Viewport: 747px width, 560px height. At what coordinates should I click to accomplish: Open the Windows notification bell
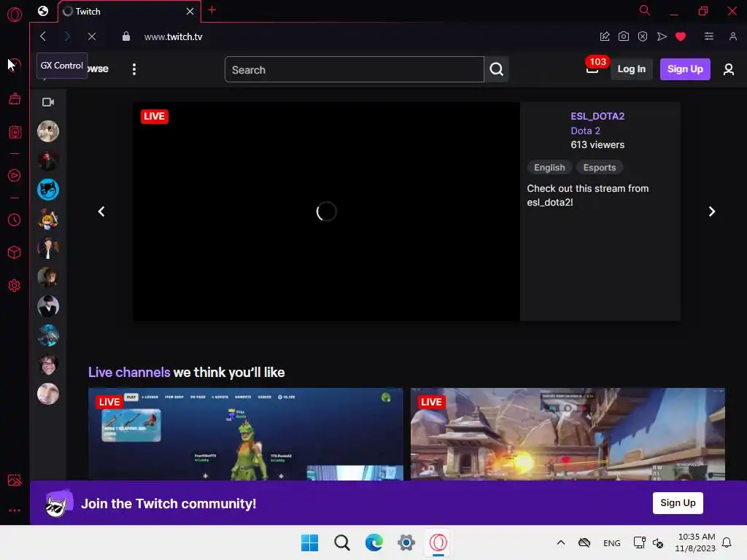pyautogui.click(x=727, y=542)
